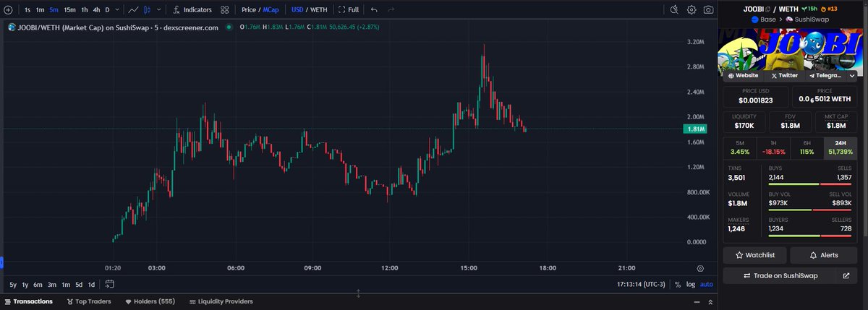Click the 17:13:14 (UTC-3) timezone clock
The height and width of the screenshot is (310, 868).
pyautogui.click(x=641, y=284)
